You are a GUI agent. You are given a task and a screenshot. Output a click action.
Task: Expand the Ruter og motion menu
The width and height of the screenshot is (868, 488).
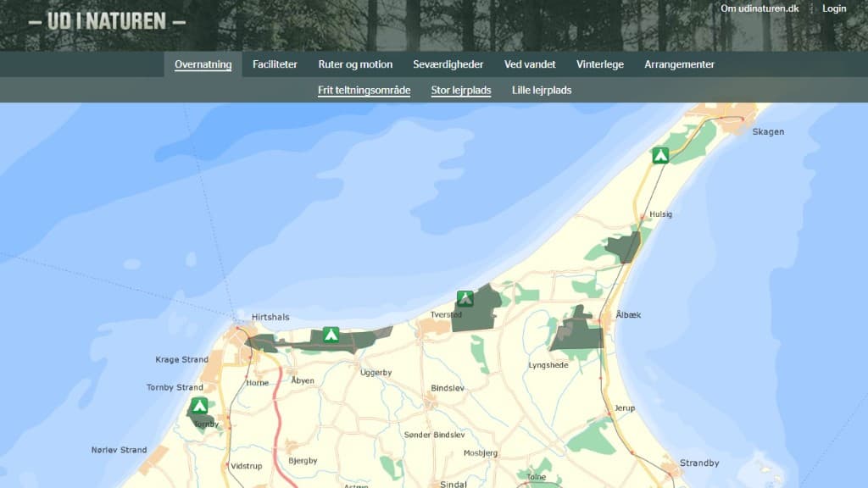click(x=355, y=64)
